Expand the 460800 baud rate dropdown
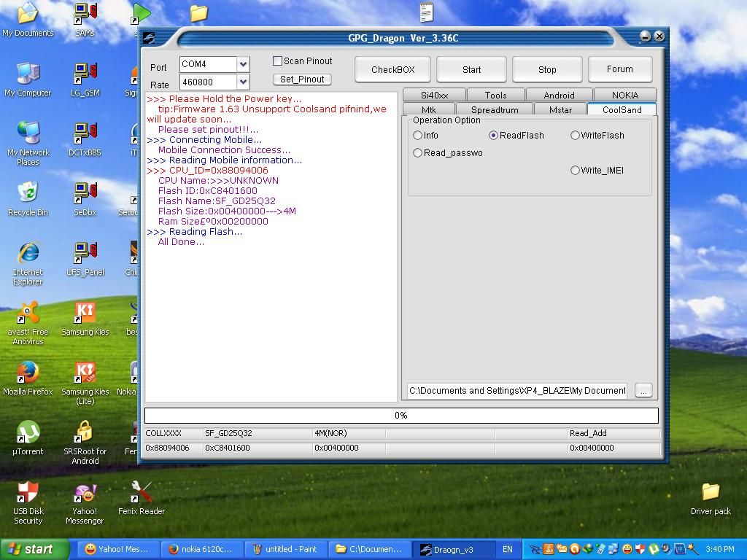747x560 pixels. tap(243, 82)
